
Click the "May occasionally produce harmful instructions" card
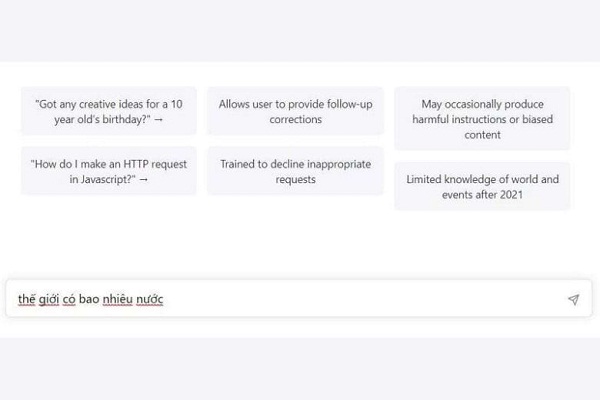[x=482, y=119]
